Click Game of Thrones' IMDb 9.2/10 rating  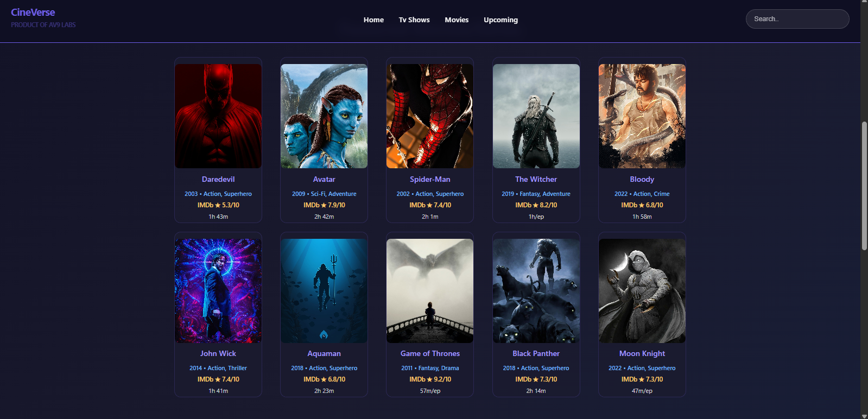(430, 379)
